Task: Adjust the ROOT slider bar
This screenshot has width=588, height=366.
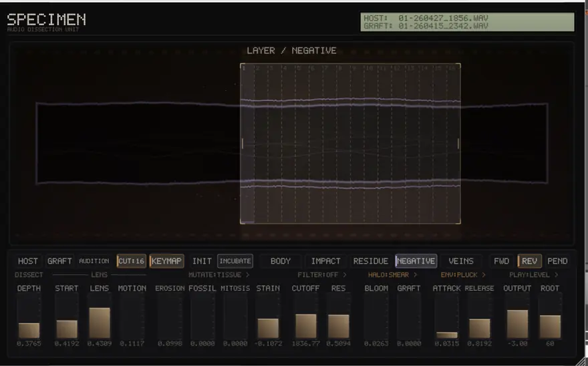Action: (550, 317)
